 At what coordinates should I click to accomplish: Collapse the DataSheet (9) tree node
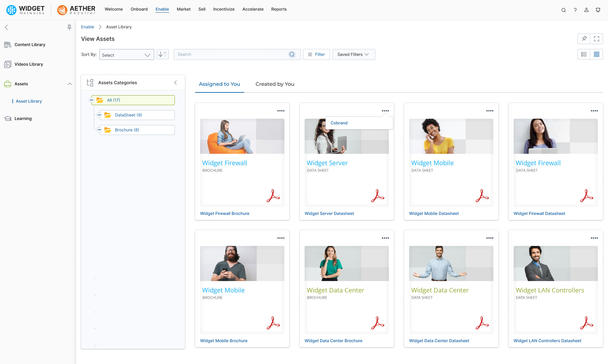pos(99,115)
